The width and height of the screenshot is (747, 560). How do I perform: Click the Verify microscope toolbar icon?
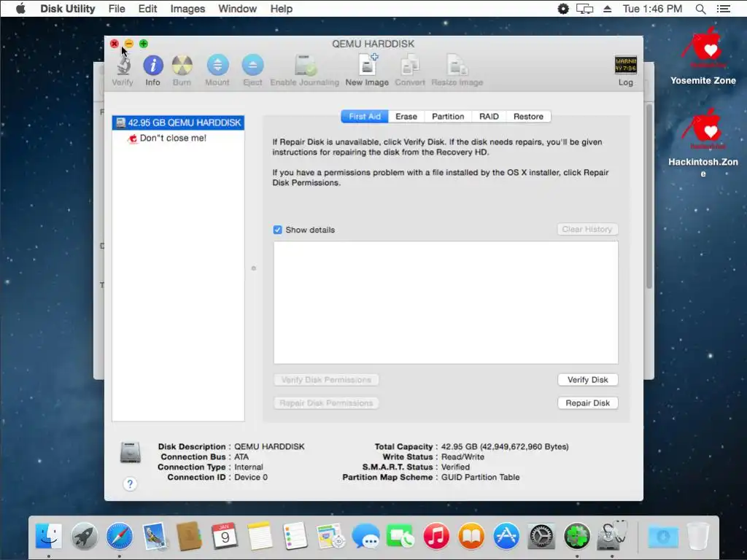click(123, 66)
